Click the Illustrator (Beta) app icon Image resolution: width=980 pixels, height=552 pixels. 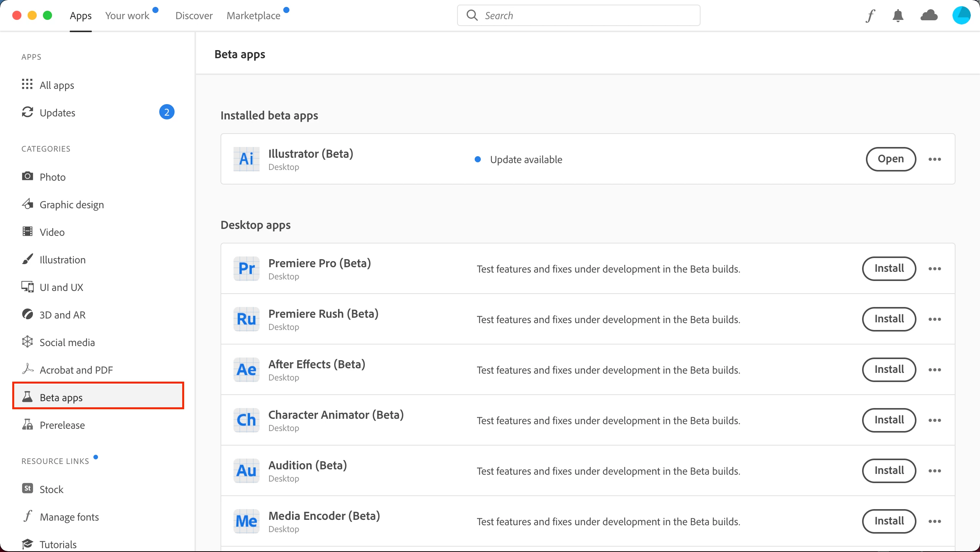[247, 159]
